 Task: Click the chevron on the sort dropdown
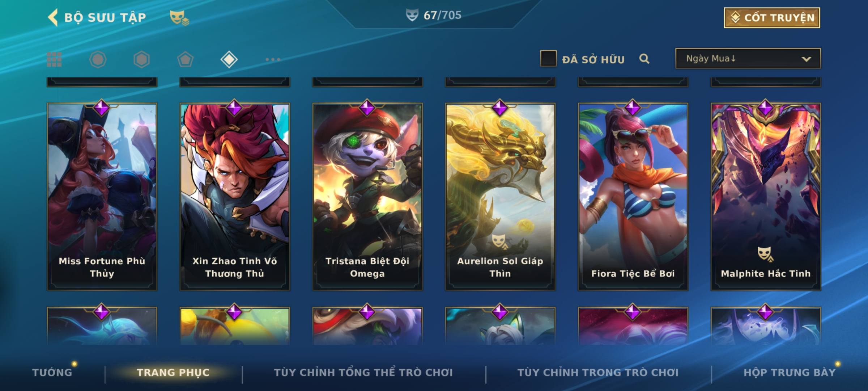tap(806, 59)
